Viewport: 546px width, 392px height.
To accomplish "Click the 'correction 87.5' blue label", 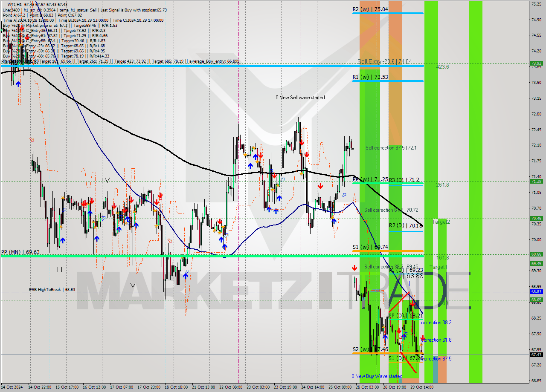I will pyautogui.click(x=436, y=359).
